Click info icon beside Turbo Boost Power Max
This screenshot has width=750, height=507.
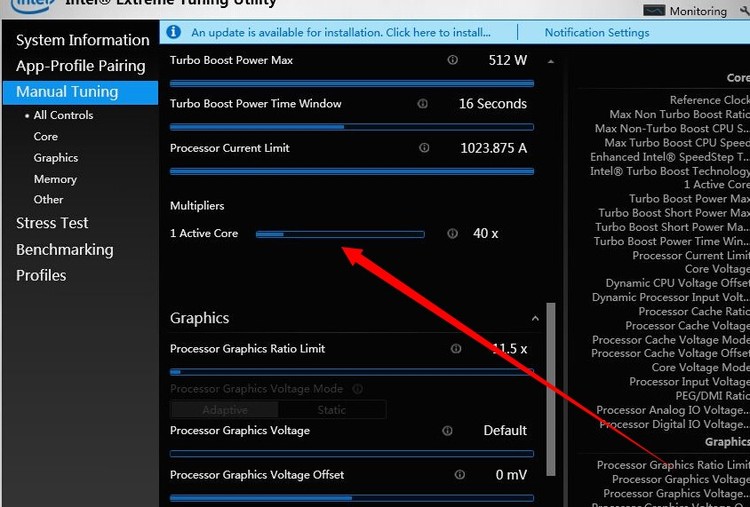pyautogui.click(x=452, y=60)
